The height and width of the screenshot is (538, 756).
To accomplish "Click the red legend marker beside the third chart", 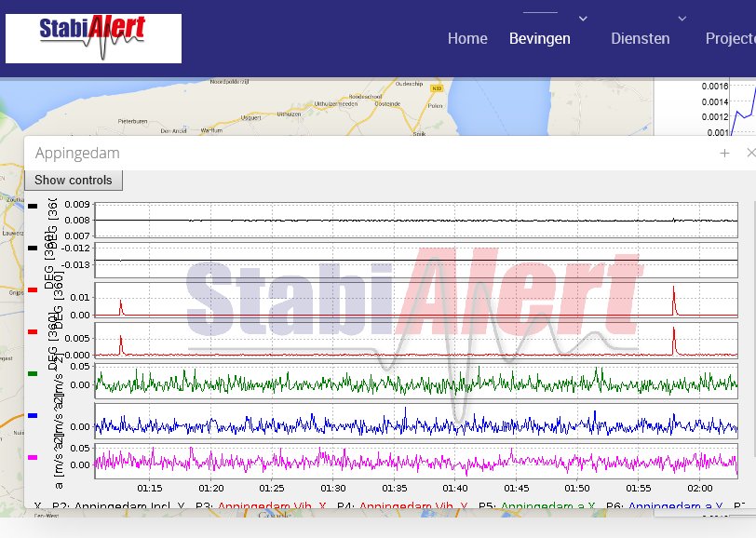I will pyautogui.click(x=33, y=290).
